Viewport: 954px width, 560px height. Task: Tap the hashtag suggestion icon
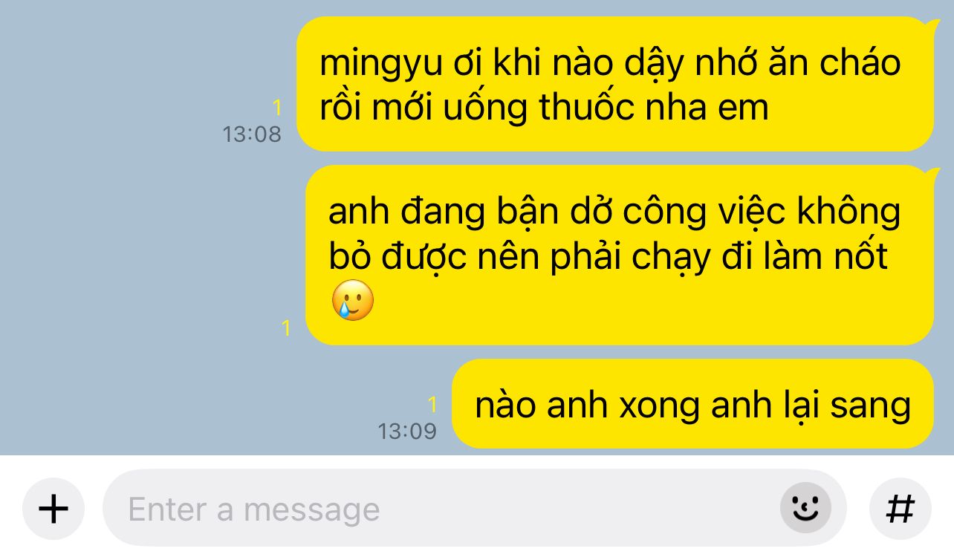click(901, 509)
